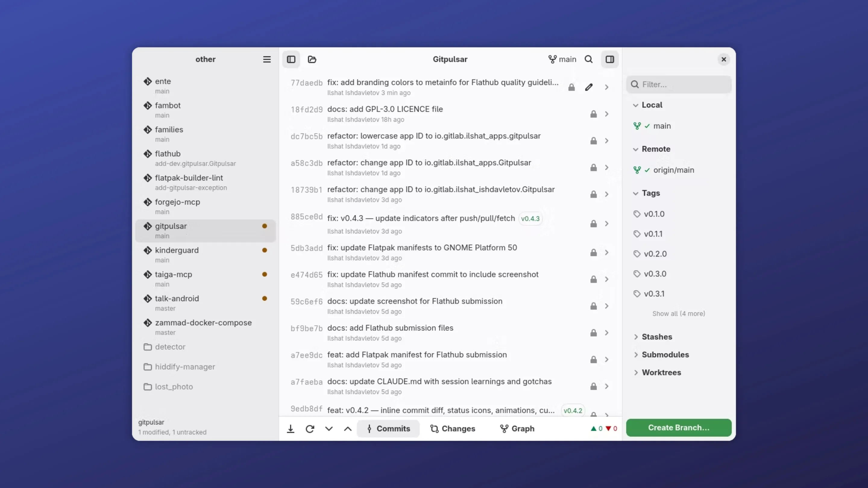The height and width of the screenshot is (488, 868).
Task: Toggle the right branches panel
Action: coord(610,59)
